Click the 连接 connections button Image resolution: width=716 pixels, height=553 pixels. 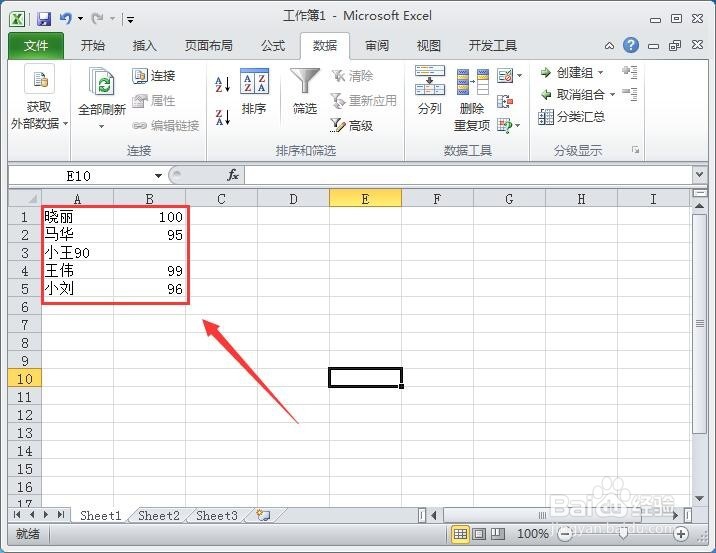click(154, 76)
